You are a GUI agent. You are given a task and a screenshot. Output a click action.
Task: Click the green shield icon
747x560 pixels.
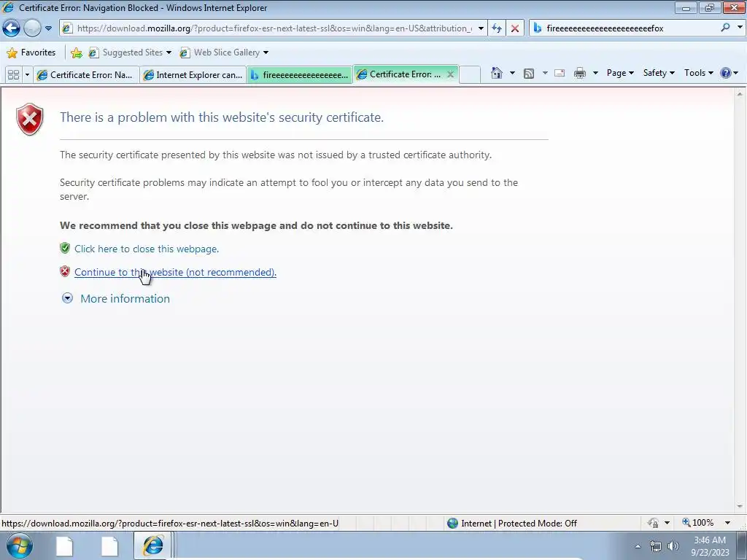65,248
